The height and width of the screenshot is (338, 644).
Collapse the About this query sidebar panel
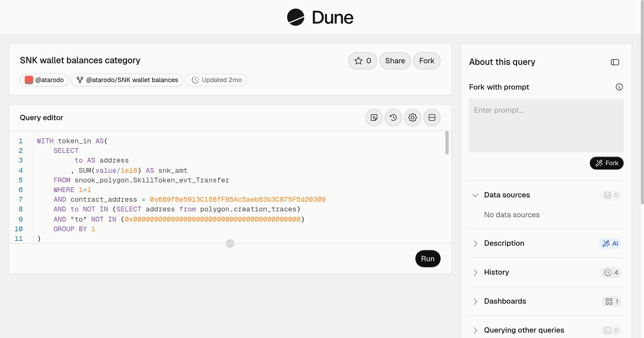coord(615,62)
